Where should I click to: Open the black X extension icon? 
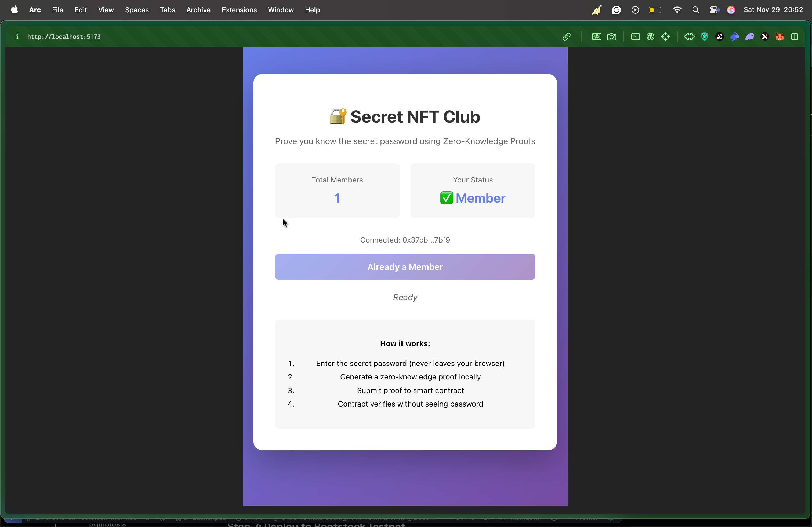coord(764,37)
